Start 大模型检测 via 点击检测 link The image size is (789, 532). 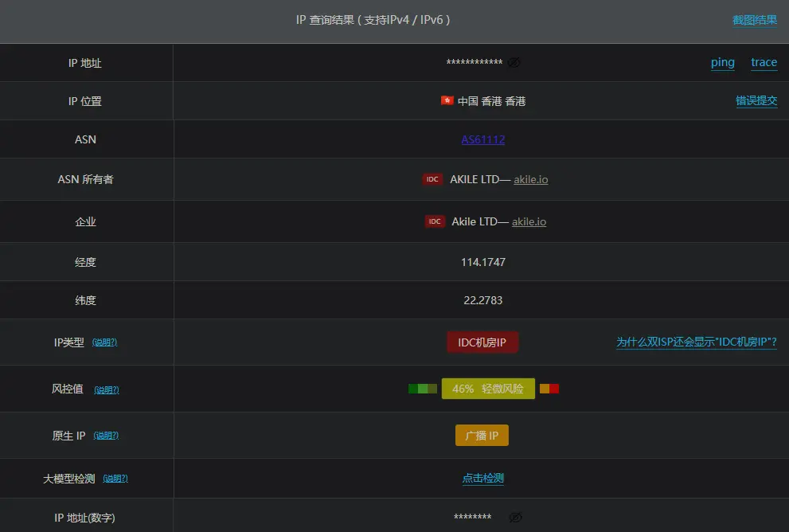tap(482, 479)
